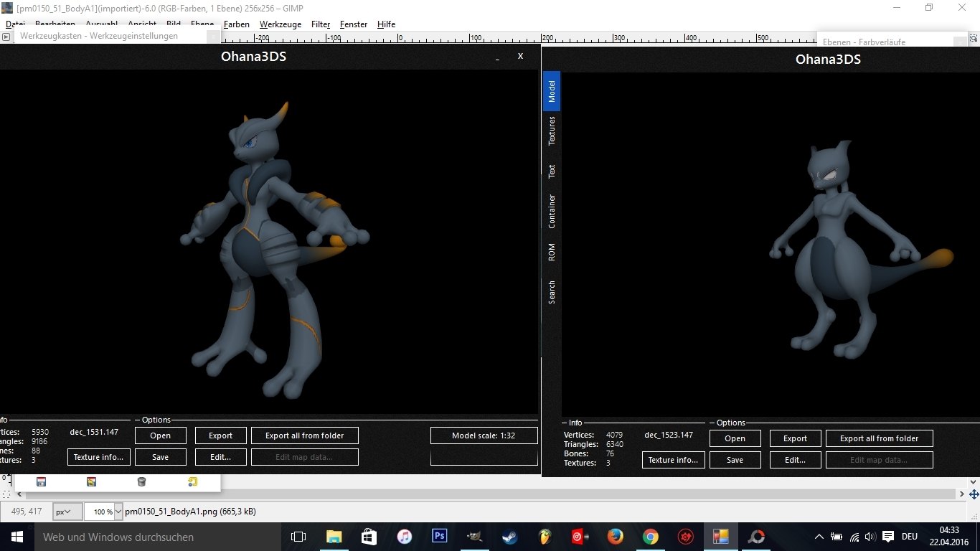This screenshot has height=551, width=980.
Task: Click the multicolor squares taskbar icon
Action: (720, 537)
